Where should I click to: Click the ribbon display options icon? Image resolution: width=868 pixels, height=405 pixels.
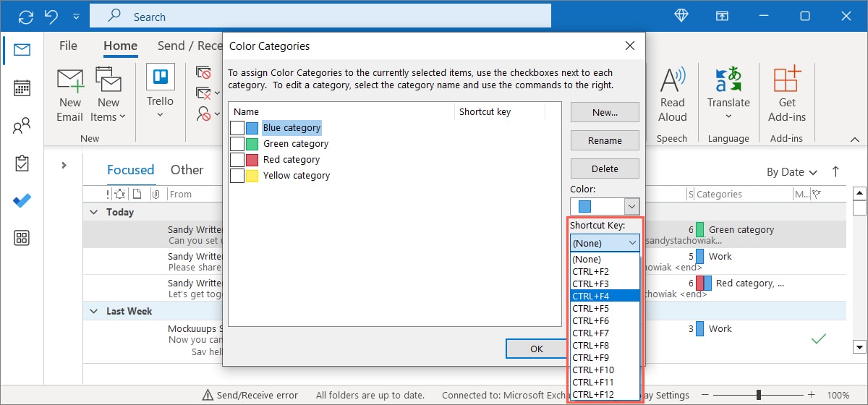723,16
